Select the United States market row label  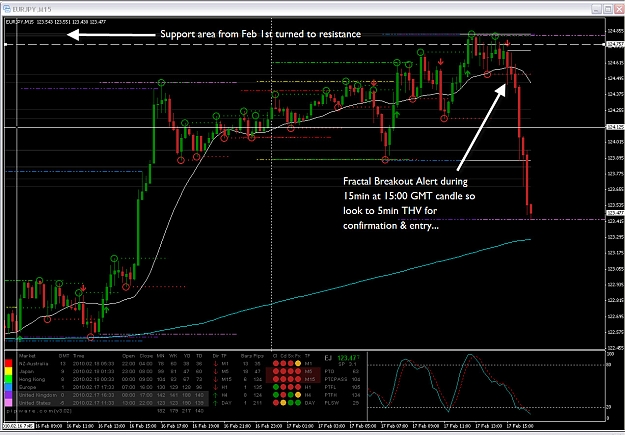coord(35,403)
